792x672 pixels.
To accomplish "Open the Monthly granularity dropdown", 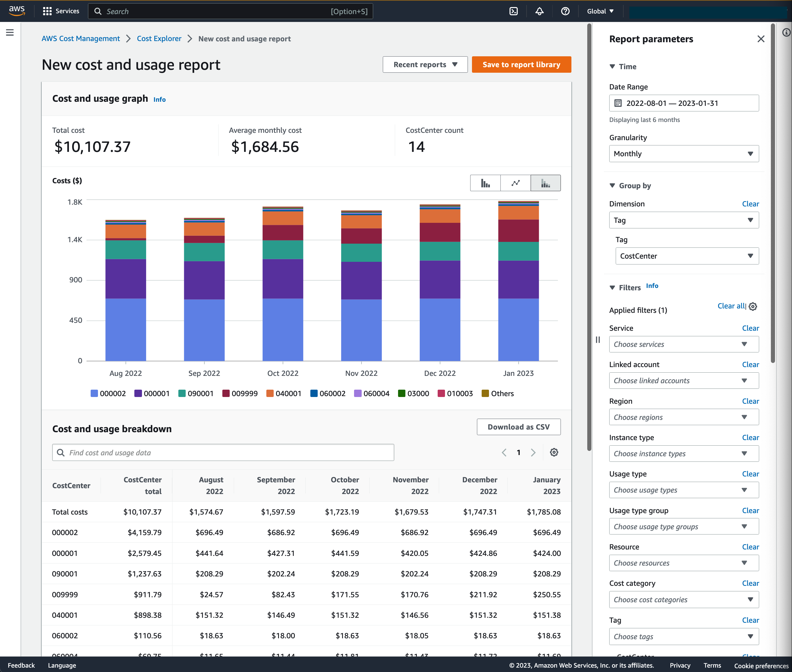I will click(x=683, y=154).
